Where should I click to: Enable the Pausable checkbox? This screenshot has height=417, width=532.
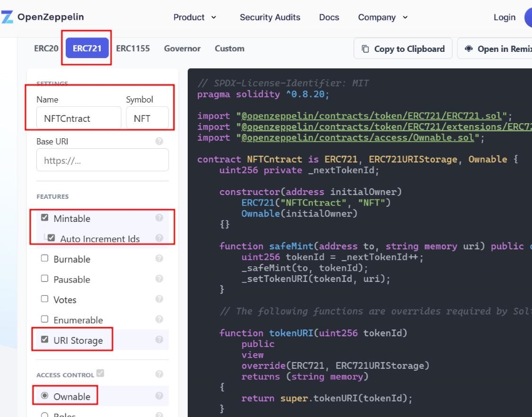(44, 278)
